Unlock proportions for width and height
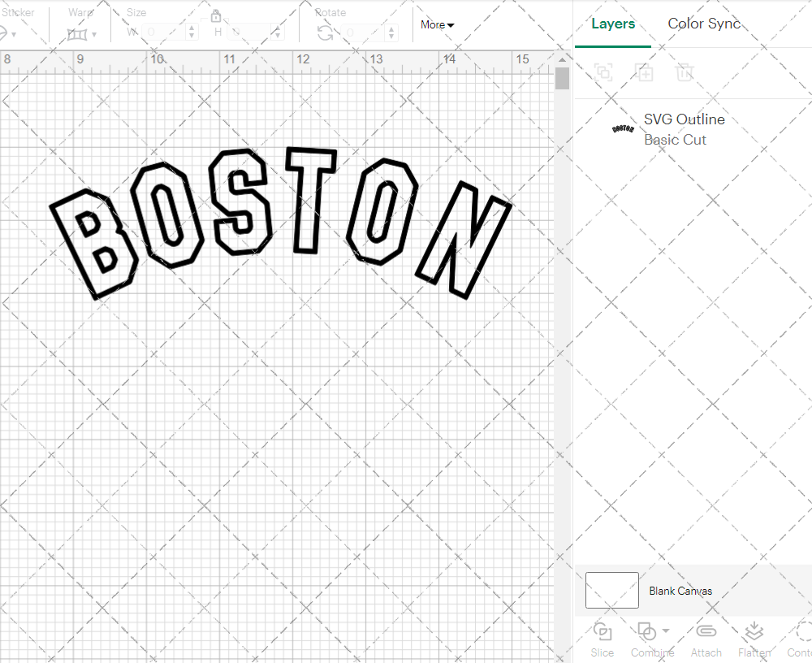This screenshot has width=812, height=663. pyautogui.click(x=216, y=15)
